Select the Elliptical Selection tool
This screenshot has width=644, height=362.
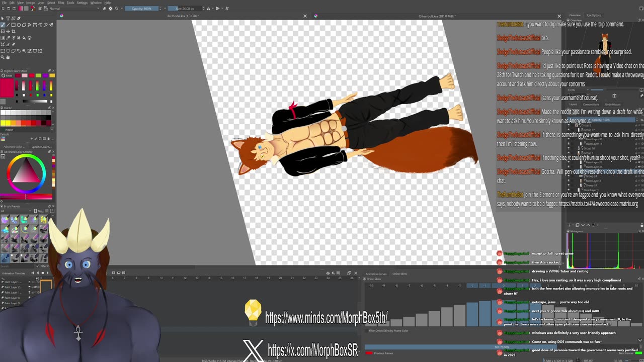(8, 51)
